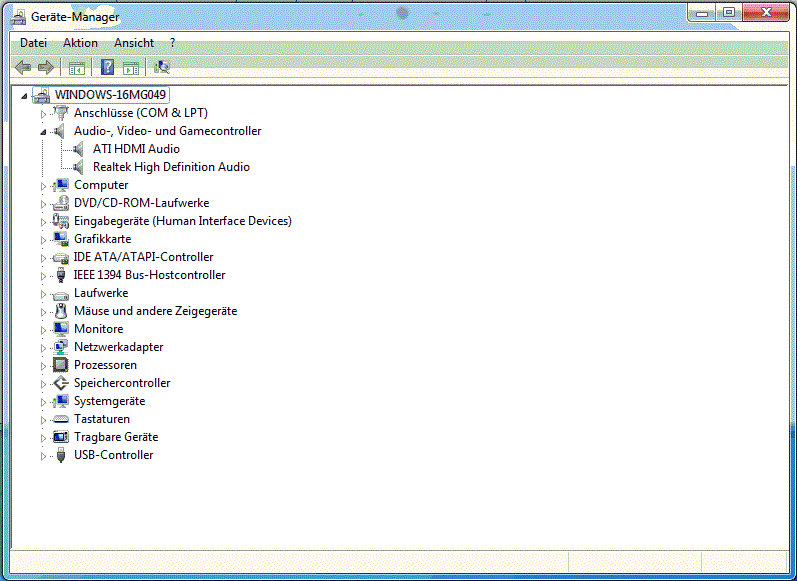
Task: Open the Datei menu
Action: click(34, 43)
